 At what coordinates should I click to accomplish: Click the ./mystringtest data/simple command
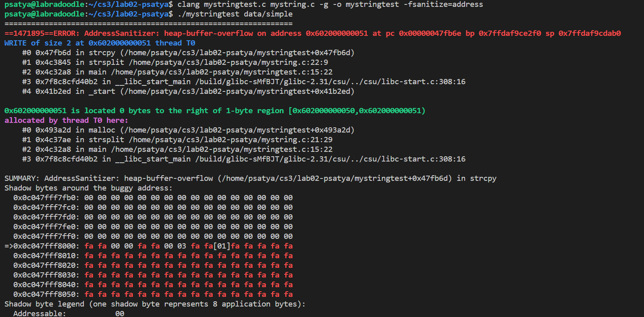point(235,14)
